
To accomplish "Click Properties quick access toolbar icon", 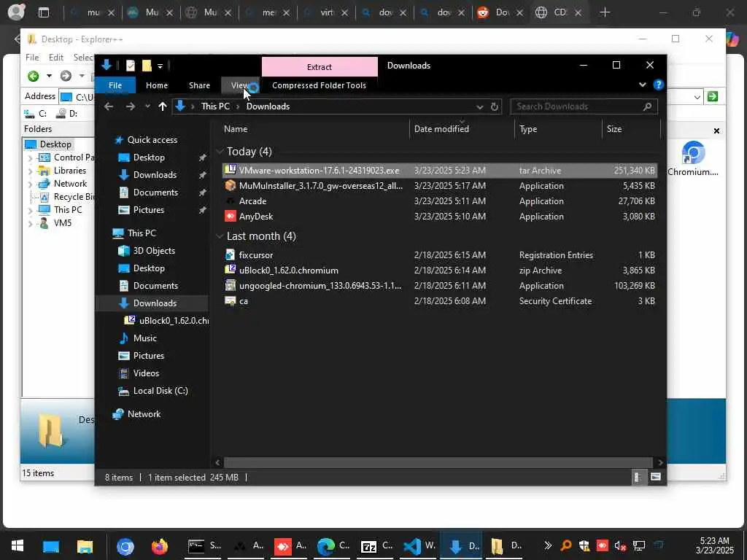I will (130, 65).
